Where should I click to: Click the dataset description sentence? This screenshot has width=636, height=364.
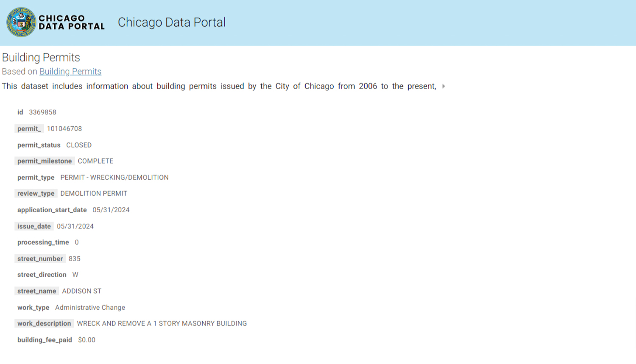[x=219, y=86]
